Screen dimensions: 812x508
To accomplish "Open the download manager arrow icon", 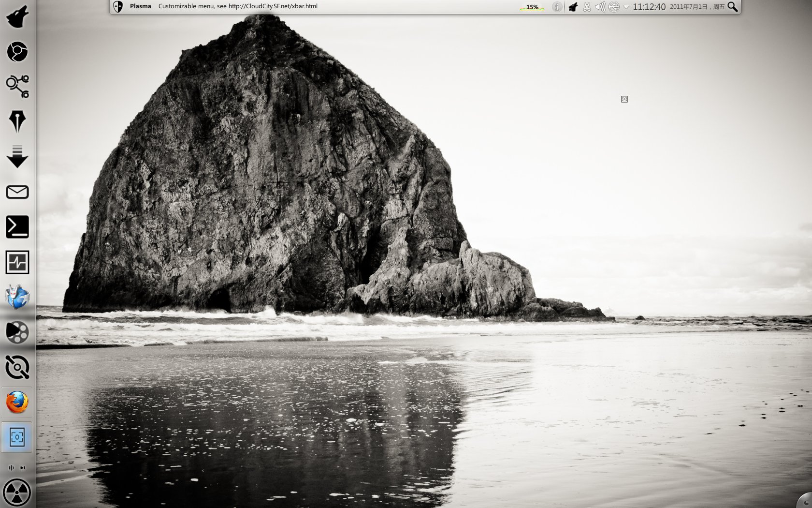I will [x=17, y=157].
